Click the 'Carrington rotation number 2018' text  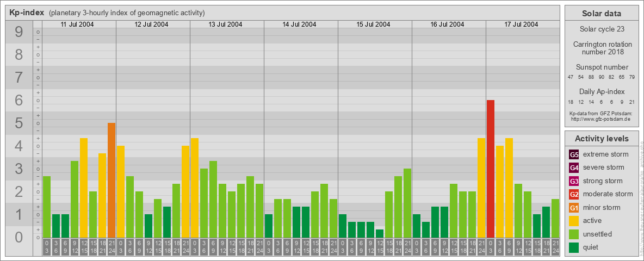click(x=603, y=48)
